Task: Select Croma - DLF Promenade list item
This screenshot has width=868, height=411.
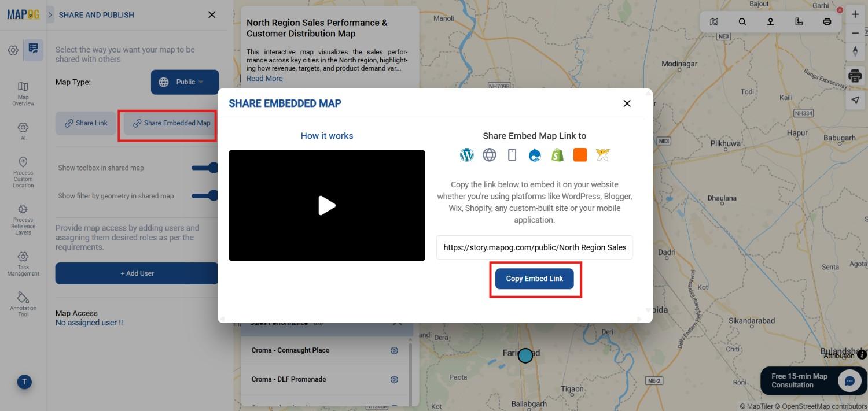Action: click(325, 379)
